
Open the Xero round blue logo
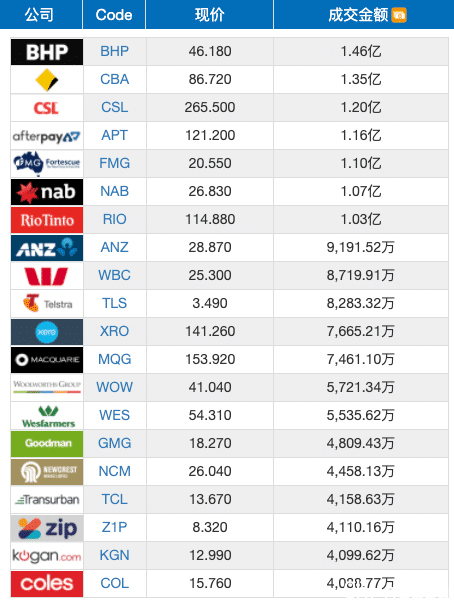(47, 331)
